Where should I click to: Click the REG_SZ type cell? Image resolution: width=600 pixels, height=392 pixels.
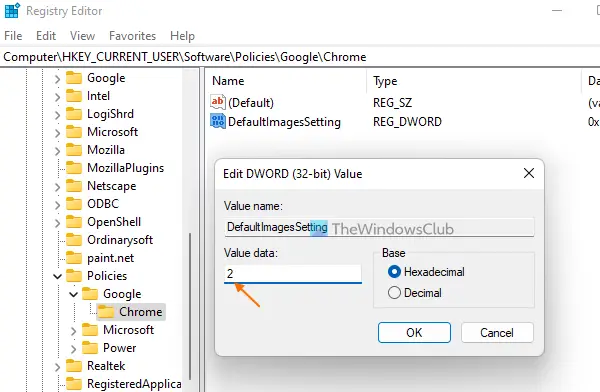(393, 103)
